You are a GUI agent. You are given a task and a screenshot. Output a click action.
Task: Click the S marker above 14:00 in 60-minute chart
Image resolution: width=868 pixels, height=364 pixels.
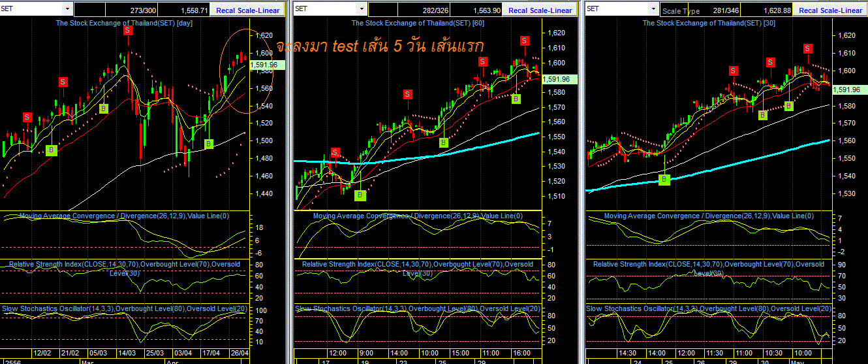(408, 94)
